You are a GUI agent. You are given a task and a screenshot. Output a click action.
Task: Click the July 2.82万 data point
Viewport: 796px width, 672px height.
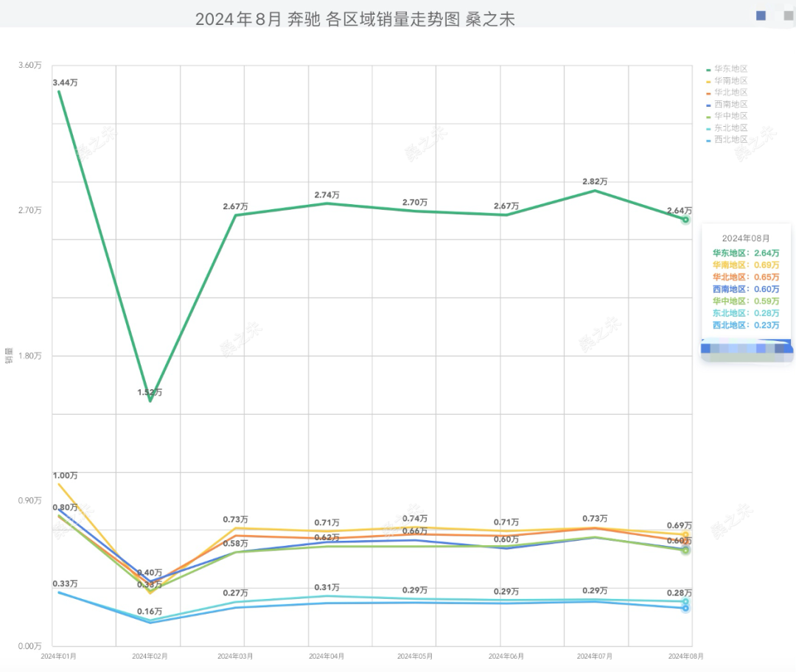[594, 191]
